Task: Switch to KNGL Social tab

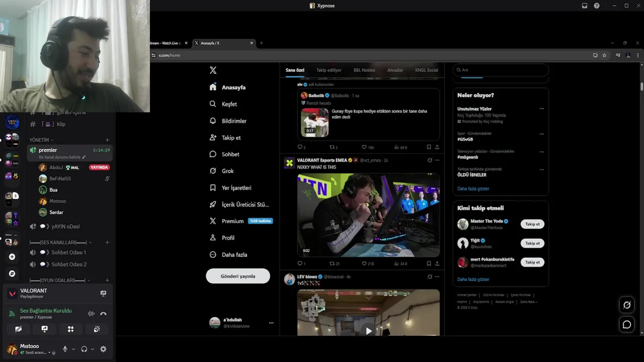Action: pyautogui.click(x=427, y=70)
